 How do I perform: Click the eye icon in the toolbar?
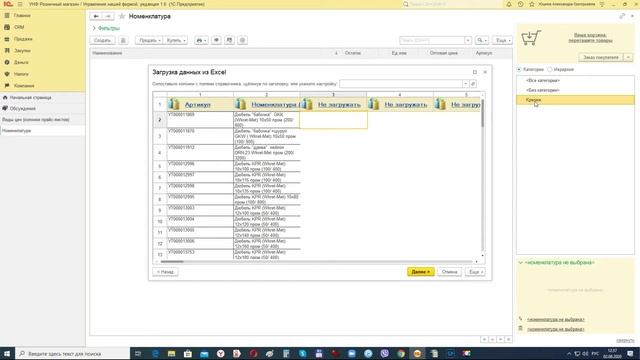216,40
